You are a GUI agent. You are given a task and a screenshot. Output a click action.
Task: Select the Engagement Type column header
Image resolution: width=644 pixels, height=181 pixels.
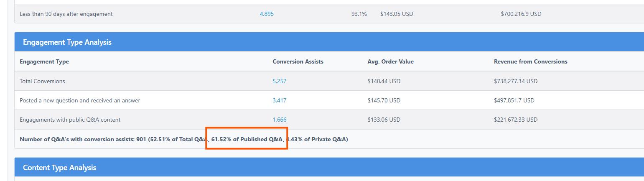[44, 61]
